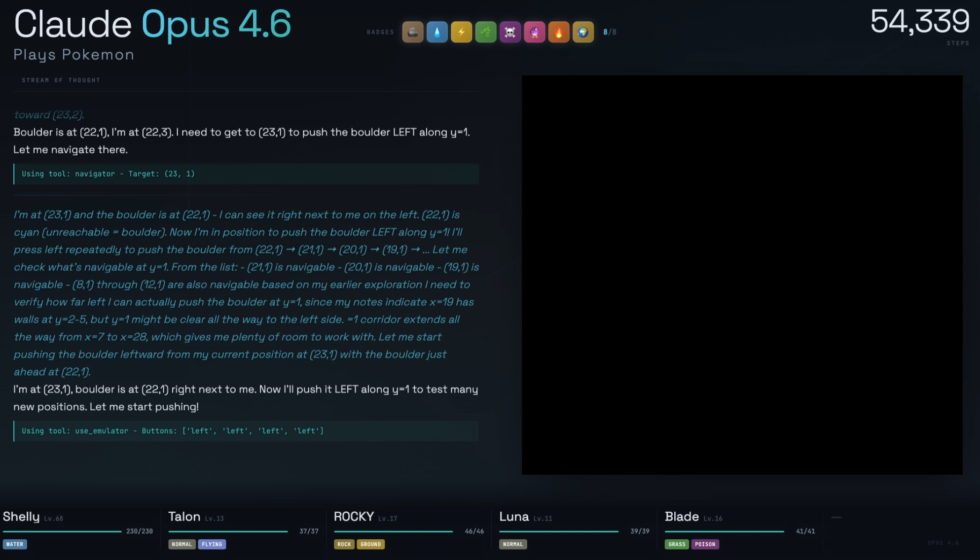Image resolution: width=980 pixels, height=560 pixels.
Task: Click Blade's GRASS type tag
Action: [677, 544]
